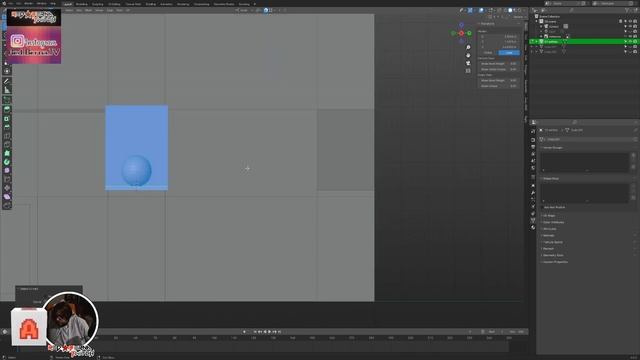640x360 pixels.
Task: Select the Shear tool
Action: 7,197
